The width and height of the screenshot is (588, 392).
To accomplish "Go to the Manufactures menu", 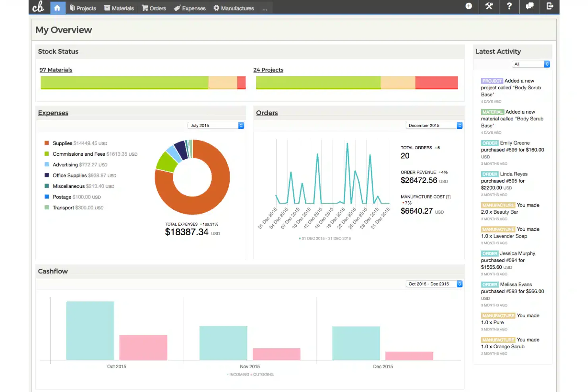I will click(x=234, y=8).
